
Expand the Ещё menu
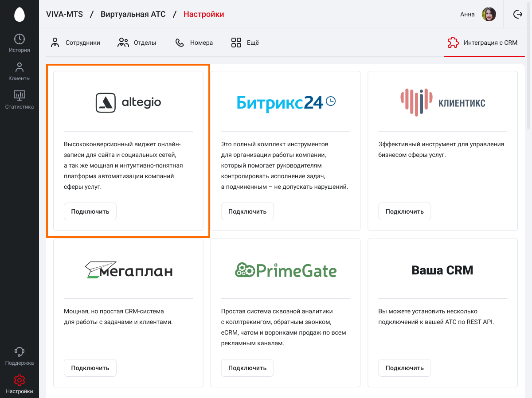[x=245, y=43]
